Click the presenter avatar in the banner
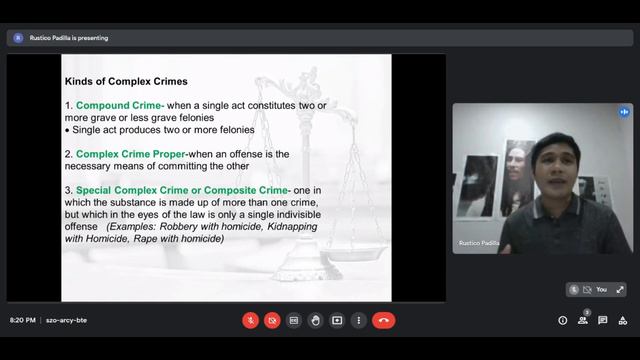The width and height of the screenshot is (640, 360). pyautogui.click(x=18, y=38)
